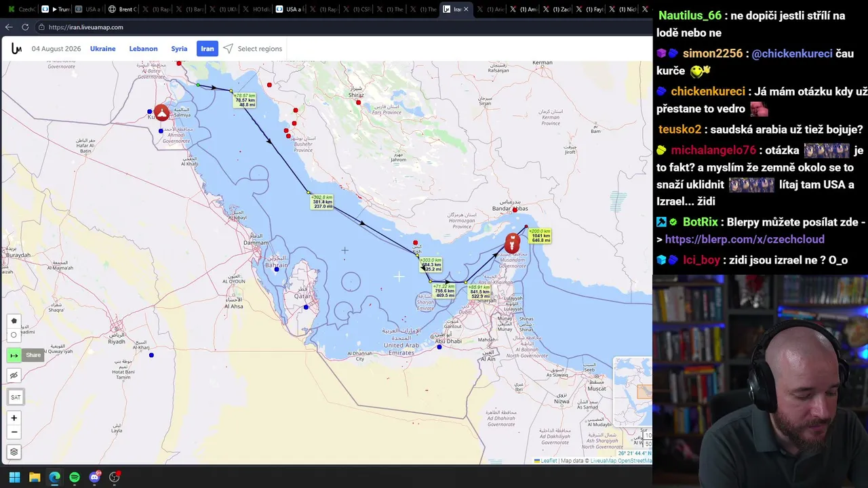Switch to the Lebanon map
868x488 pixels.
coord(143,49)
